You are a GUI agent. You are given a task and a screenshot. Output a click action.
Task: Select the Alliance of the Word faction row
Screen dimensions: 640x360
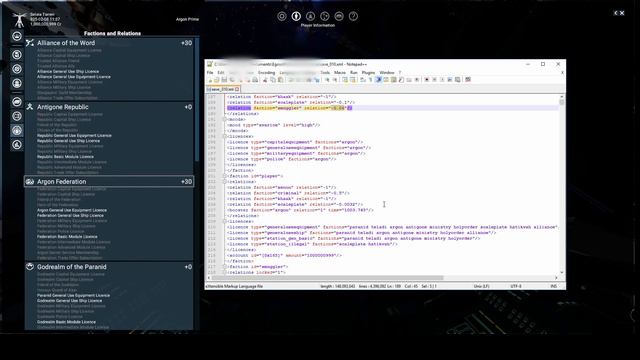[109, 43]
